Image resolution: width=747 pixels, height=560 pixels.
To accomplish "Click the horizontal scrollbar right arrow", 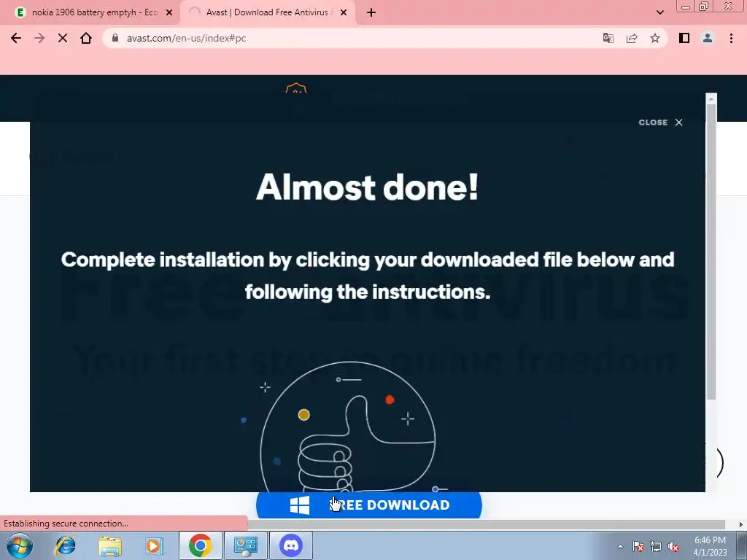I will (740, 524).
